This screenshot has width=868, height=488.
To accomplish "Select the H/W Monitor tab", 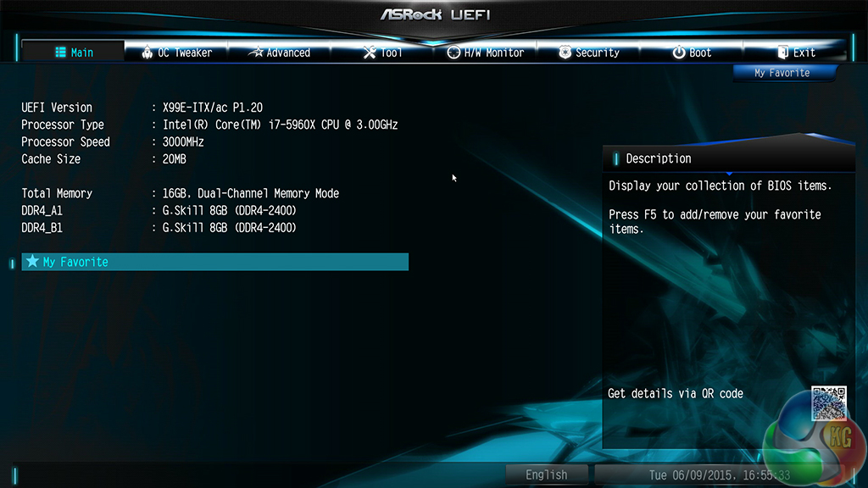I will pos(486,52).
